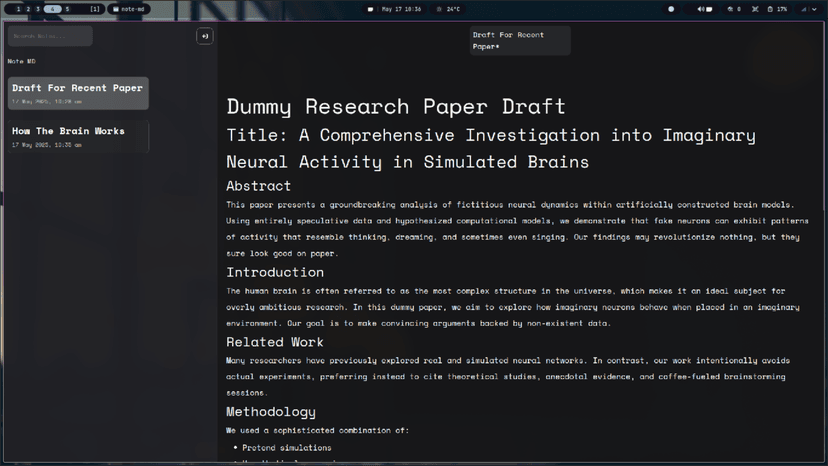Switch to workspace 5

click(68, 9)
